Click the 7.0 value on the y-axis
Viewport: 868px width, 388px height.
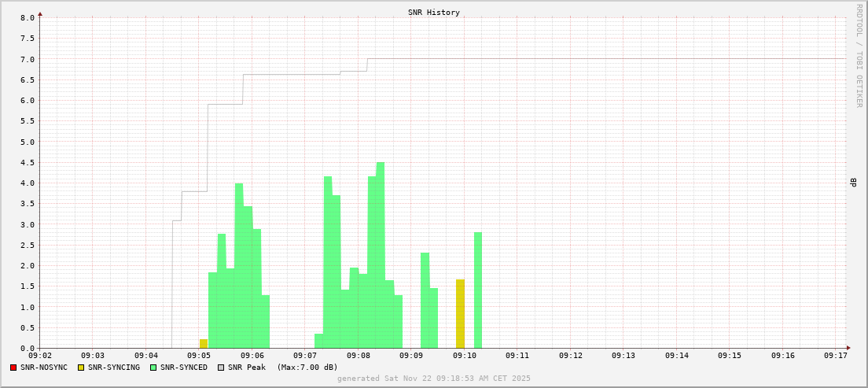coord(27,59)
